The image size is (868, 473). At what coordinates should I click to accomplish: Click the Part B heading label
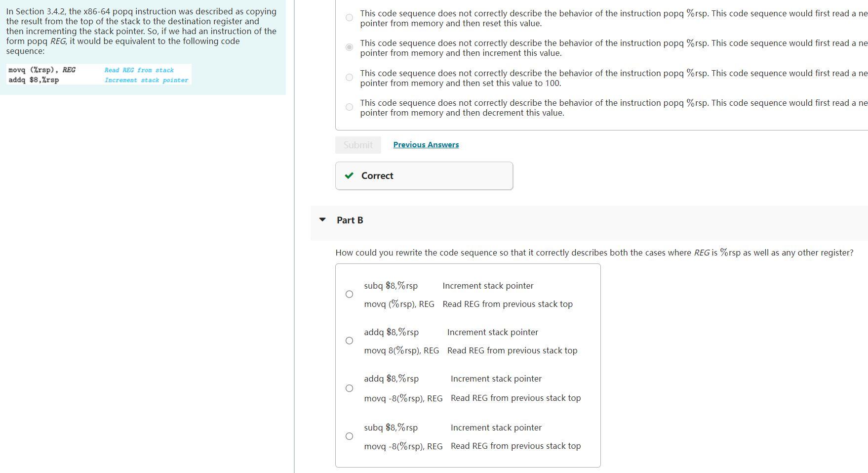349,219
